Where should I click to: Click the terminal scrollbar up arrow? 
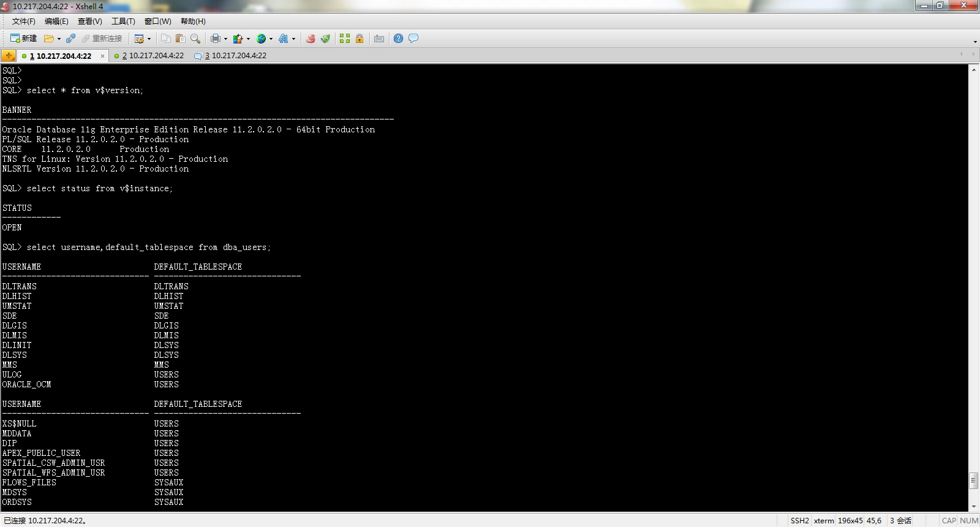point(974,70)
